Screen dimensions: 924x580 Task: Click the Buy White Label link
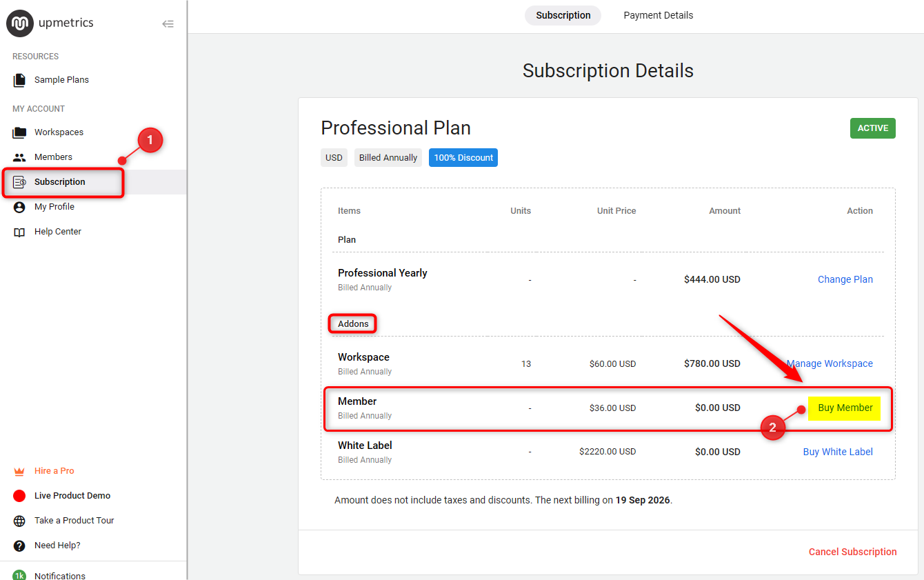click(x=838, y=452)
